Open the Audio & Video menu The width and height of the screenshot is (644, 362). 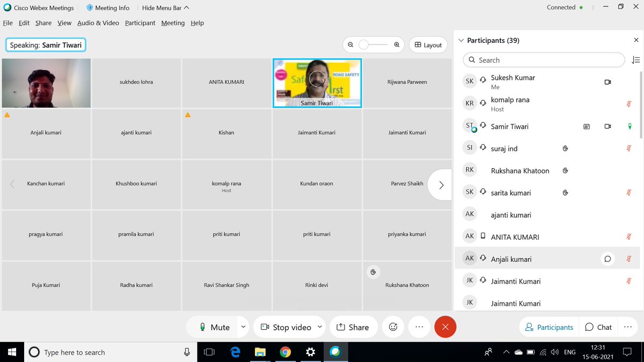(x=98, y=23)
